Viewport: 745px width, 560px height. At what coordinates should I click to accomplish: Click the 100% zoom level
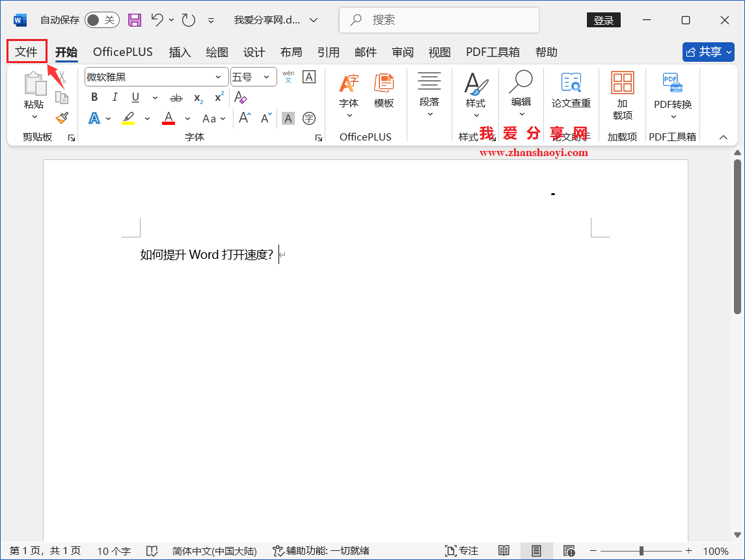coord(716,551)
